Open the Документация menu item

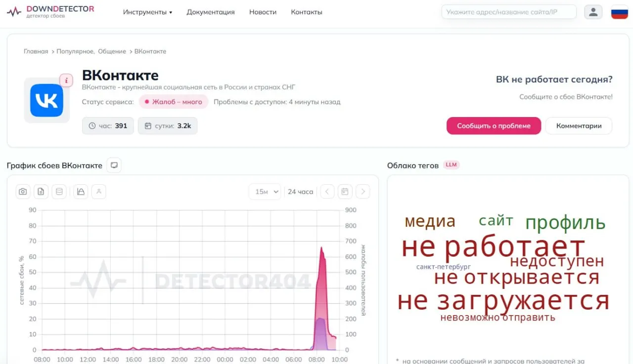click(211, 12)
